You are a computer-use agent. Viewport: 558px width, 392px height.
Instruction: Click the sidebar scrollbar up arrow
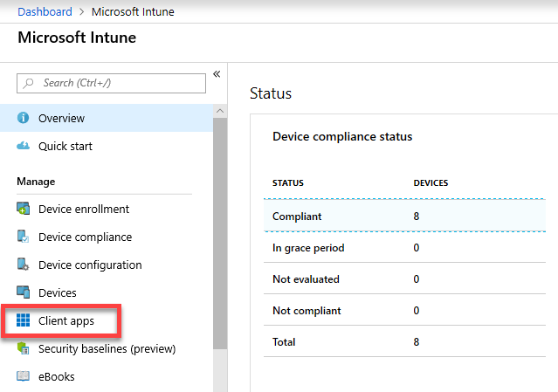click(220, 111)
